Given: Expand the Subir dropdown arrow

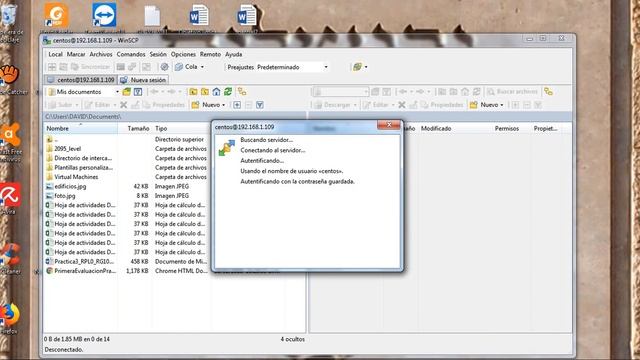Looking at the screenshot, I should point(76,105).
